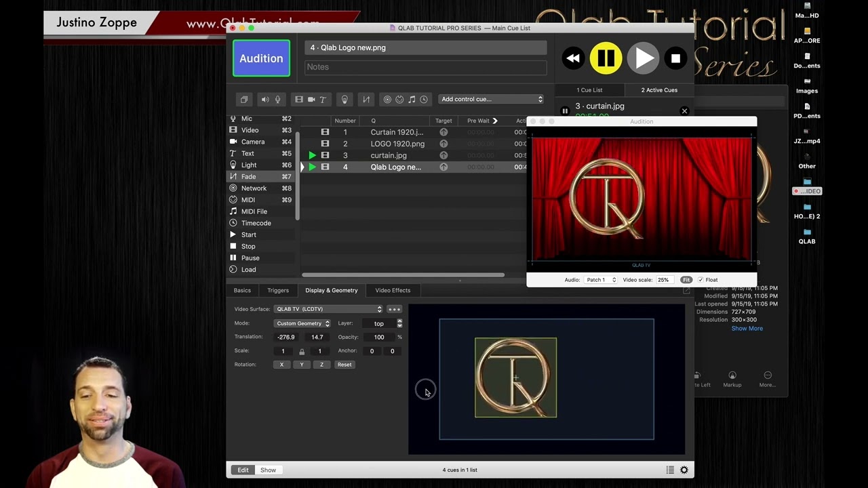Click the Opacity value field
The width and height of the screenshot is (868, 488).
[378, 337]
